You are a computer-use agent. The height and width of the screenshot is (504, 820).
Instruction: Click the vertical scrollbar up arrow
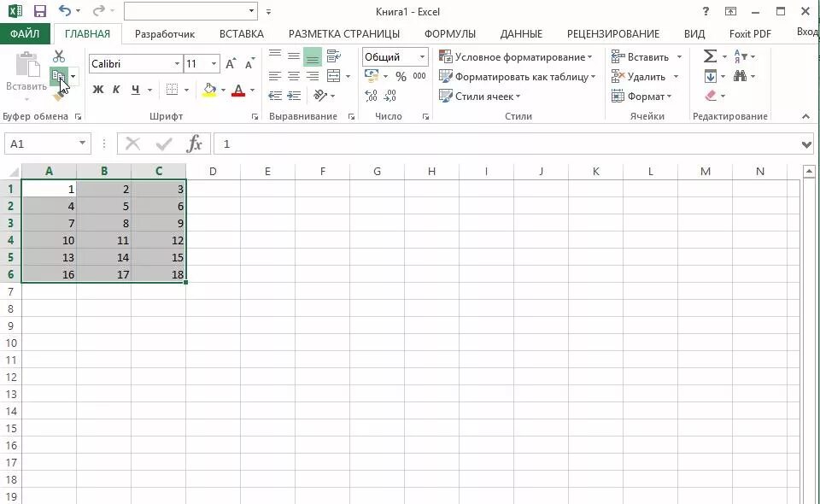(x=809, y=171)
